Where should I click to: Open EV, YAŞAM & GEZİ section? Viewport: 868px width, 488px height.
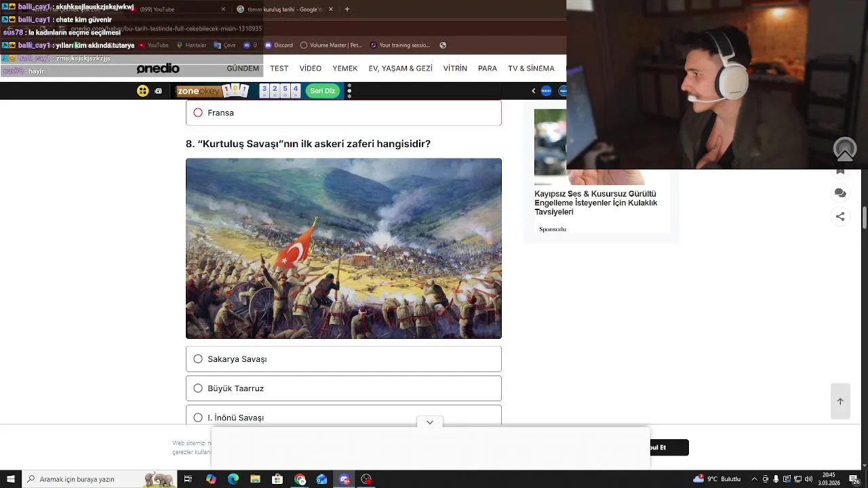point(400,68)
